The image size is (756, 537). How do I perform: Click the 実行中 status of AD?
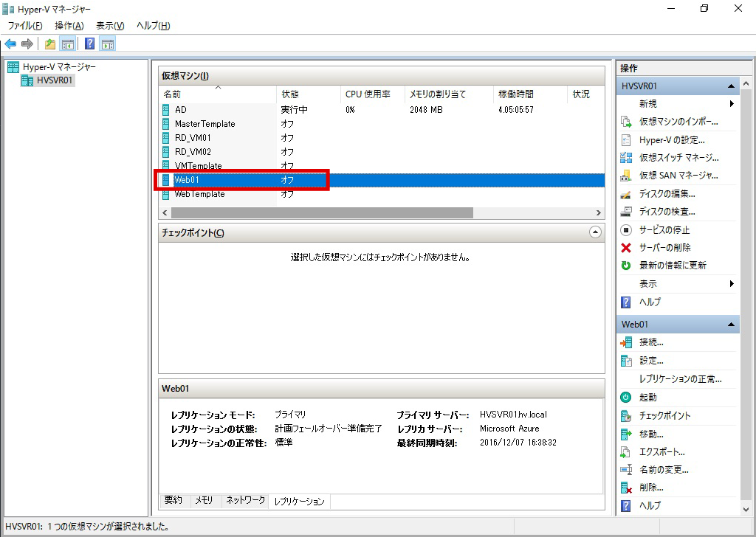click(294, 110)
